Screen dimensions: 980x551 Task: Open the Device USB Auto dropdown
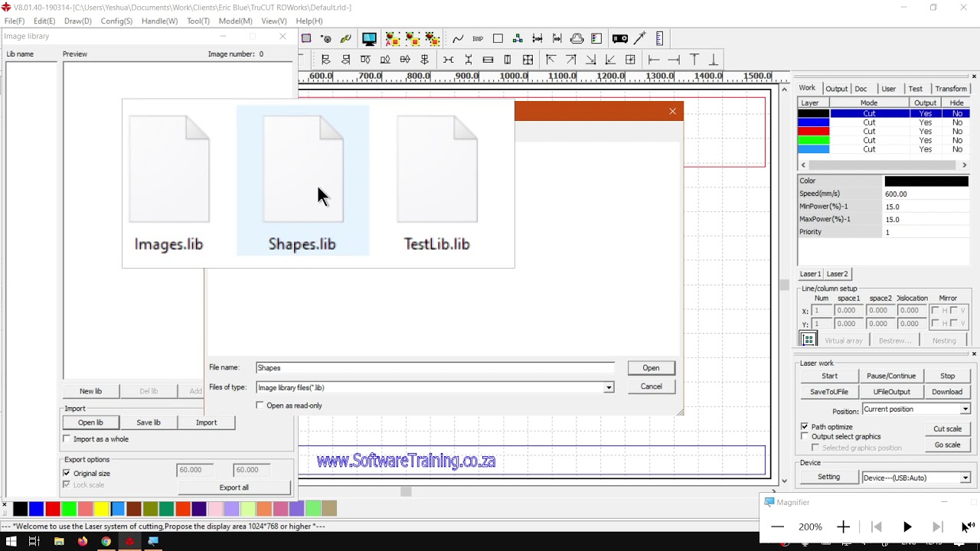point(965,478)
